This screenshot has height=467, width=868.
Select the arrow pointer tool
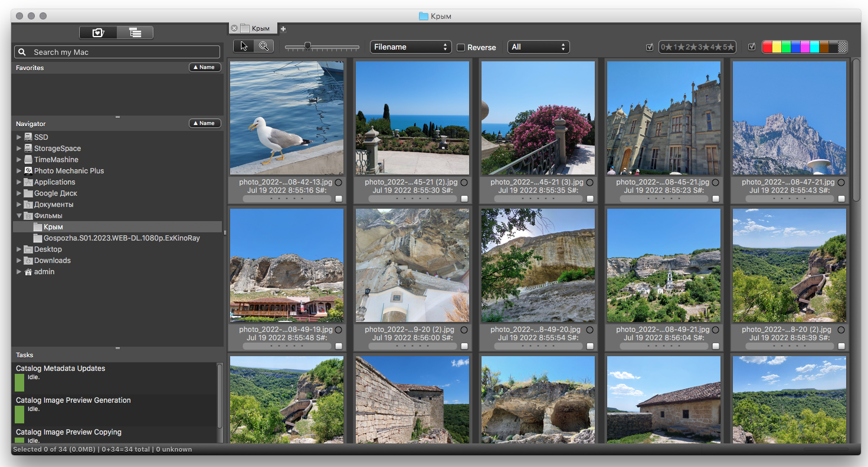[244, 47]
